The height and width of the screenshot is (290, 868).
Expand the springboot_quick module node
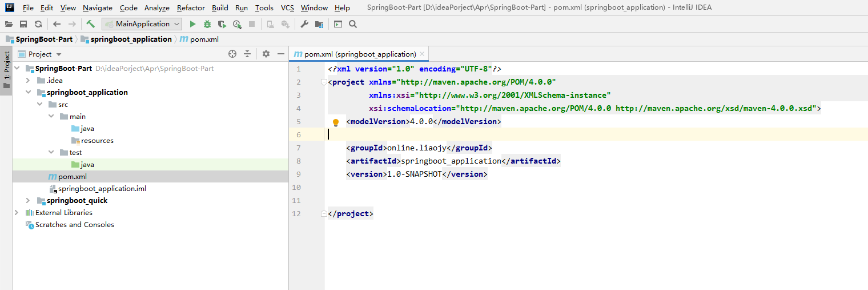(x=28, y=200)
